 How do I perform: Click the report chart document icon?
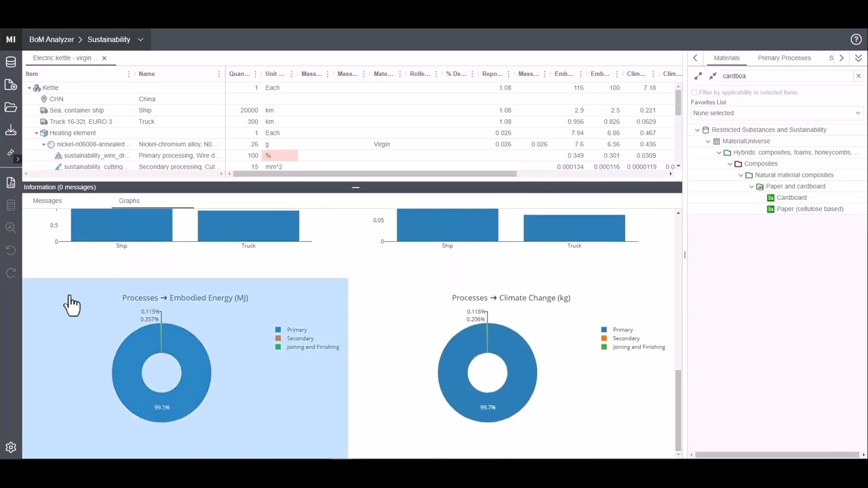(x=10, y=182)
